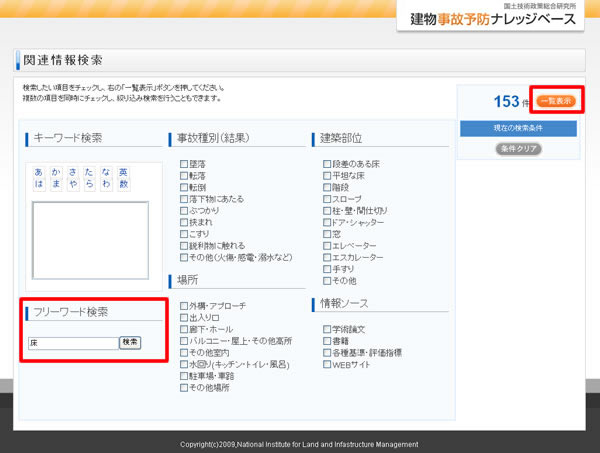Check the 墜落 checkbox

[x=184, y=164]
